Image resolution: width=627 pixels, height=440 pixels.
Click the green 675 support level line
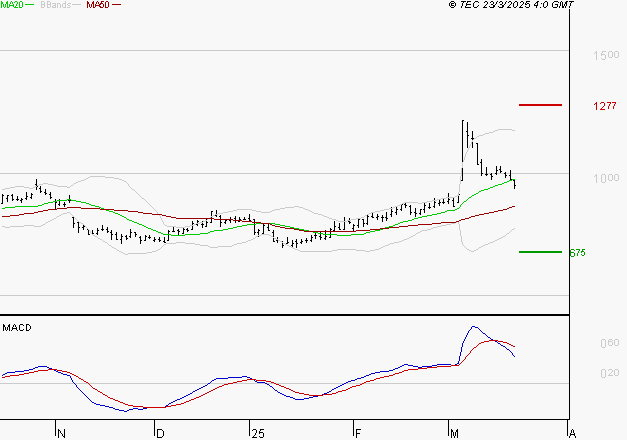pyautogui.click(x=540, y=252)
